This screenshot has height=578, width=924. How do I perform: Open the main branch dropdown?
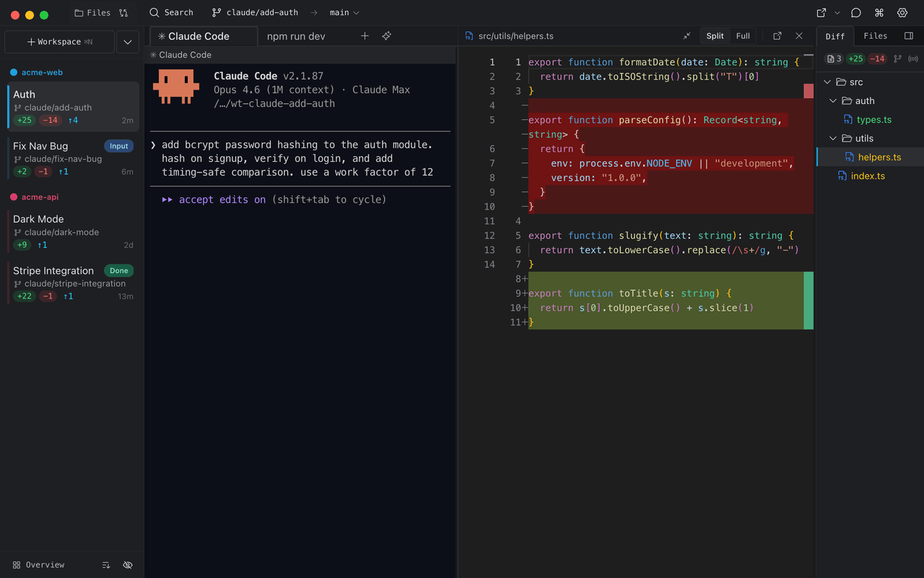[x=344, y=12]
